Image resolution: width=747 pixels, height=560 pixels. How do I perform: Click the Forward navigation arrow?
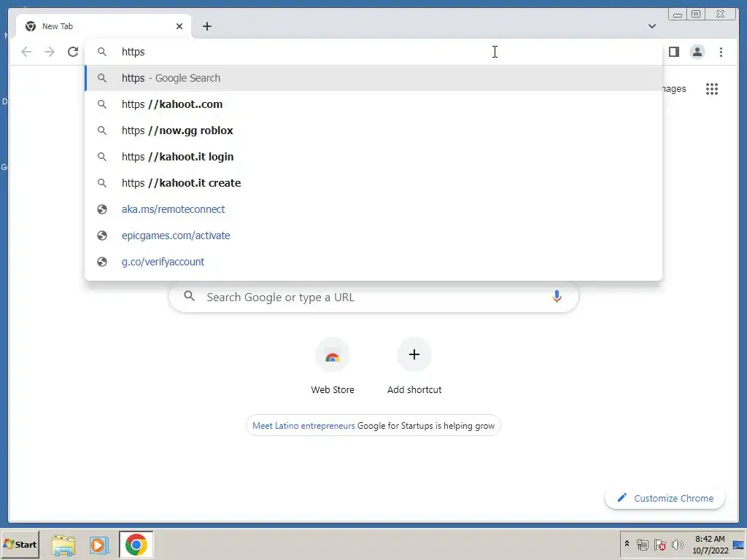pyautogui.click(x=50, y=52)
